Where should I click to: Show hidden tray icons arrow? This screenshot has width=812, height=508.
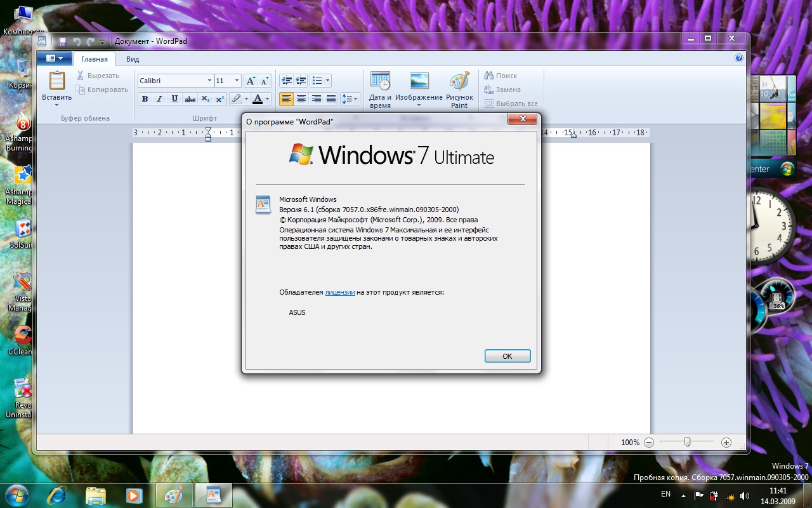pyautogui.click(x=683, y=495)
